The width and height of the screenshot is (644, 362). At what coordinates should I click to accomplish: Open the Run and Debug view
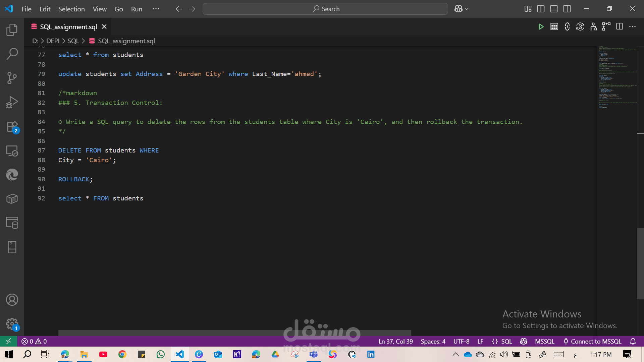point(12,102)
